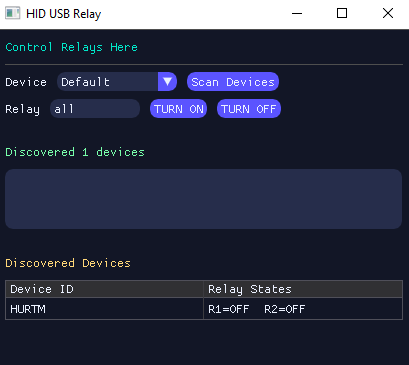Viewport: 409px width, 365px height.
Task: Open the Device dropdown arrow
Action: (x=167, y=82)
